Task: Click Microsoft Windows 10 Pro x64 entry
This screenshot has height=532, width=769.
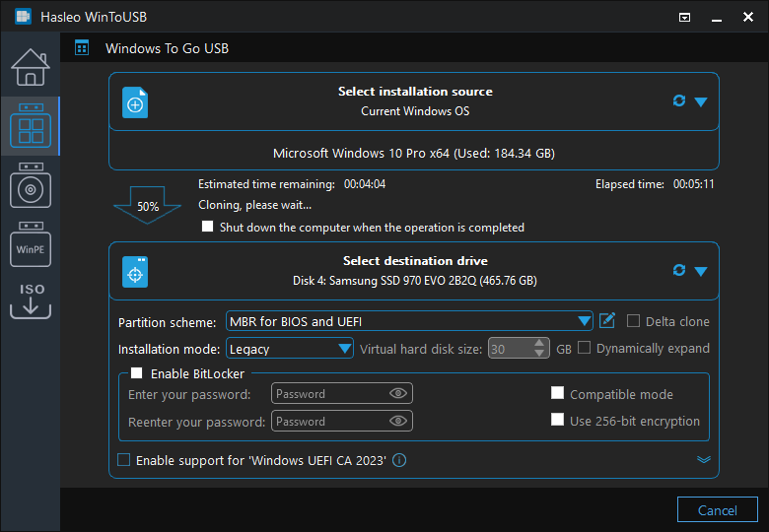Action: pyautogui.click(x=414, y=153)
